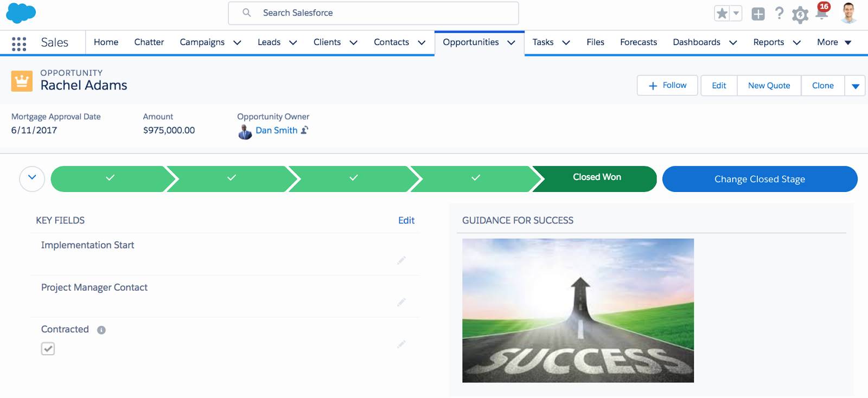Click the search magnifier icon
Viewport: 868px width, 398px height.
[247, 12]
